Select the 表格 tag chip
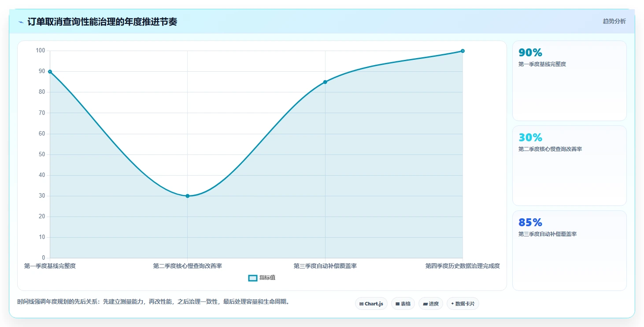Image resolution: width=644 pixels, height=327 pixels. coord(403,304)
